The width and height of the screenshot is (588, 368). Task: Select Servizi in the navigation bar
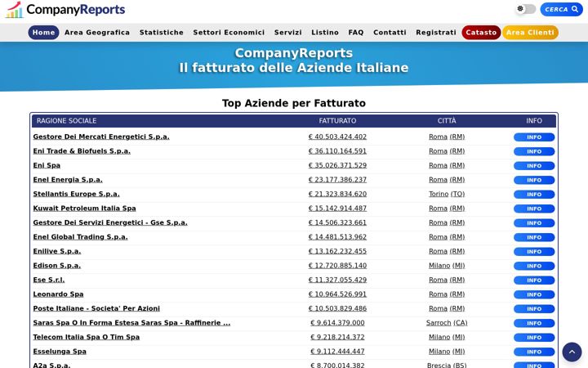287,33
